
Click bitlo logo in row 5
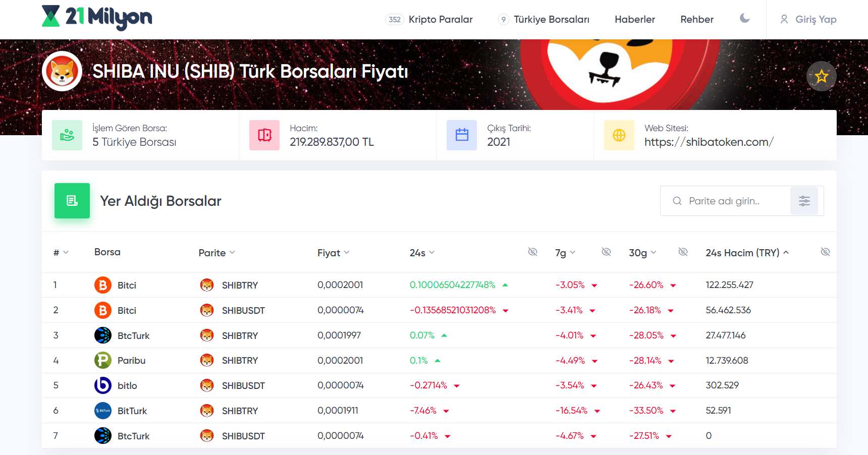point(103,385)
